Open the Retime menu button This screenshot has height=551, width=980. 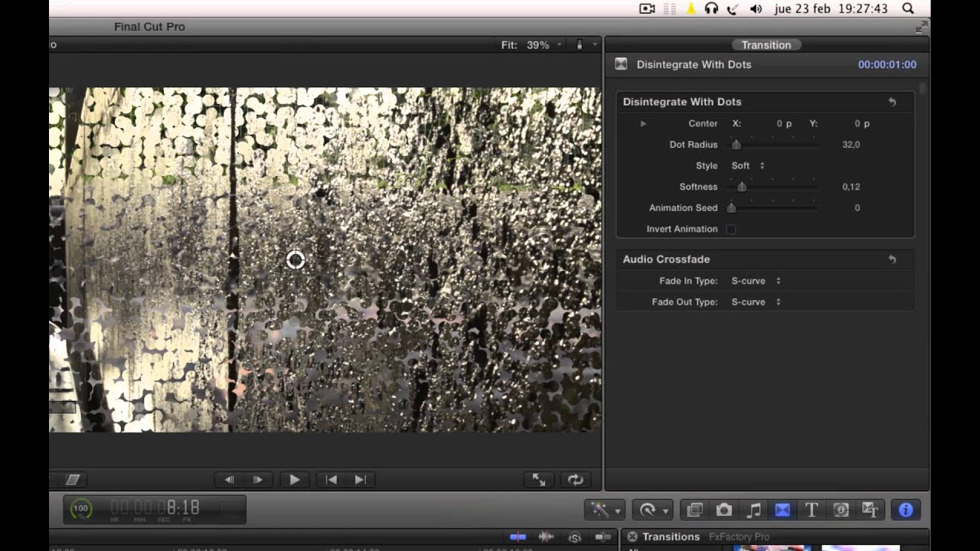pyautogui.click(x=653, y=510)
